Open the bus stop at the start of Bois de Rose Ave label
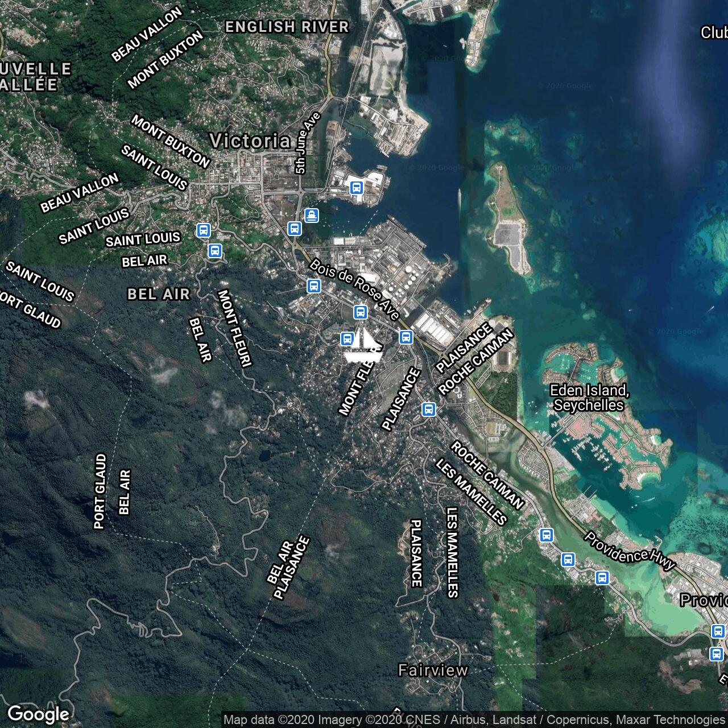728x728 pixels. (313, 286)
